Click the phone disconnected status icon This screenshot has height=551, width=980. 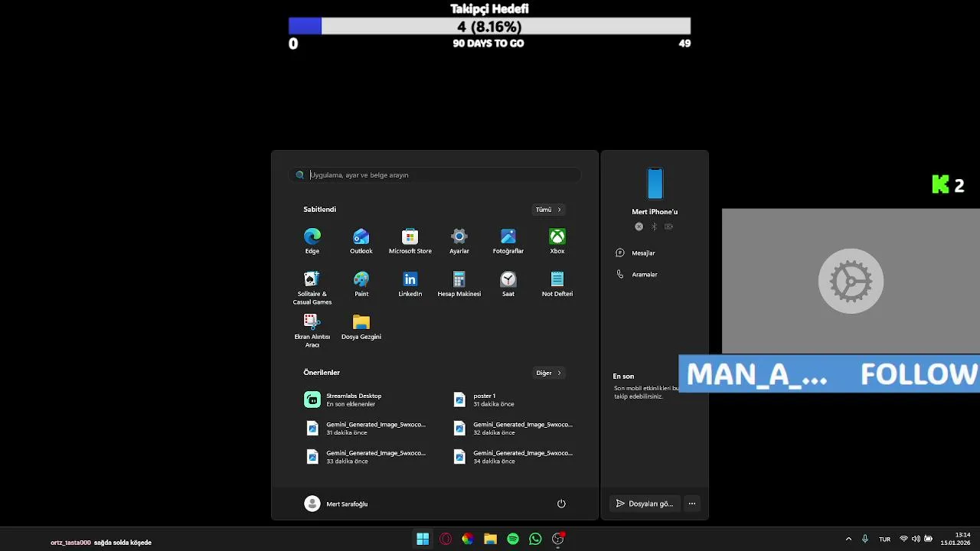point(639,227)
